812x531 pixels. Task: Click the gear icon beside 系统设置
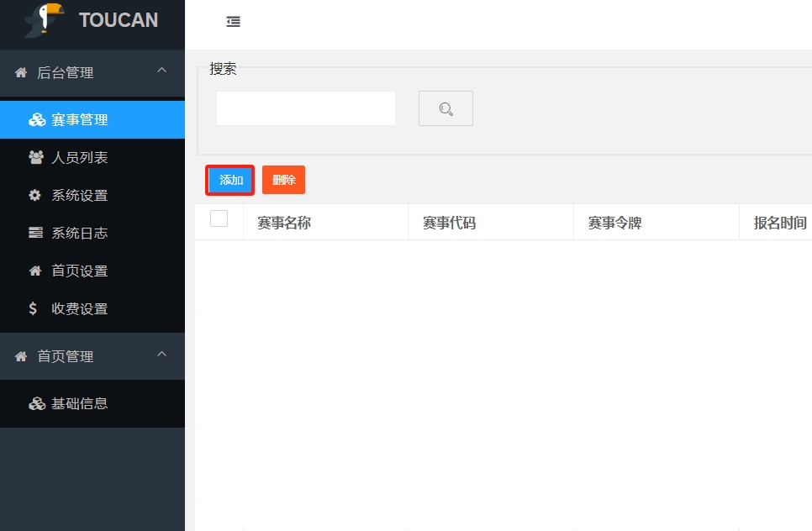click(34, 195)
